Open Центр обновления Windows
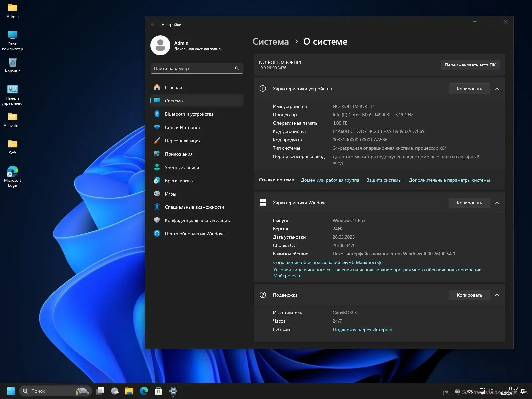Image resolution: width=532 pixels, height=399 pixels. (x=195, y=234)
